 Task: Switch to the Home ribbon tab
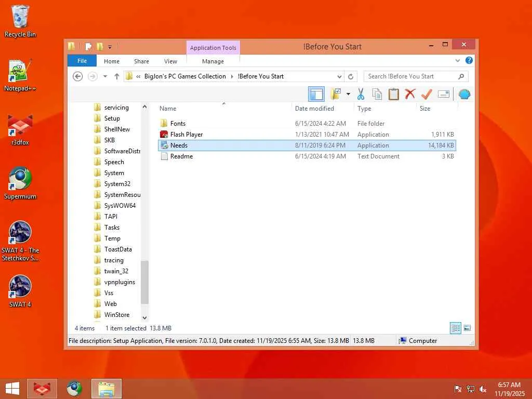pyautogui.click(x=112, y=61)
